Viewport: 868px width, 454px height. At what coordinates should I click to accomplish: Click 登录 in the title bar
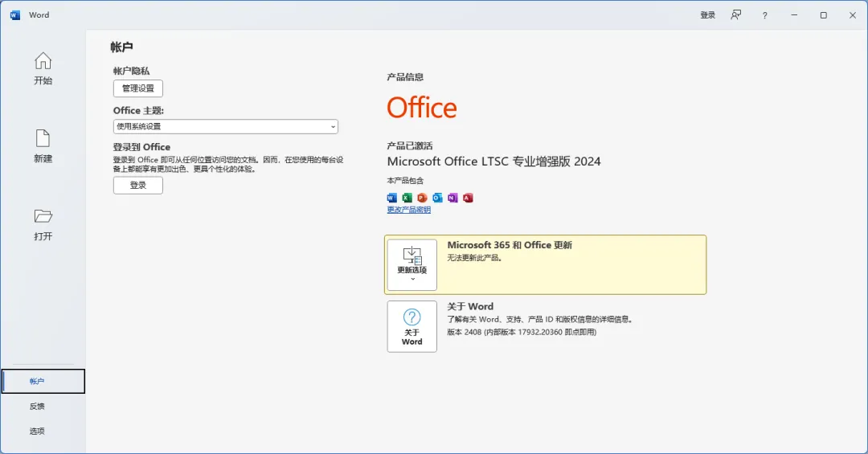pyautogui.click(x=707, y=15)
